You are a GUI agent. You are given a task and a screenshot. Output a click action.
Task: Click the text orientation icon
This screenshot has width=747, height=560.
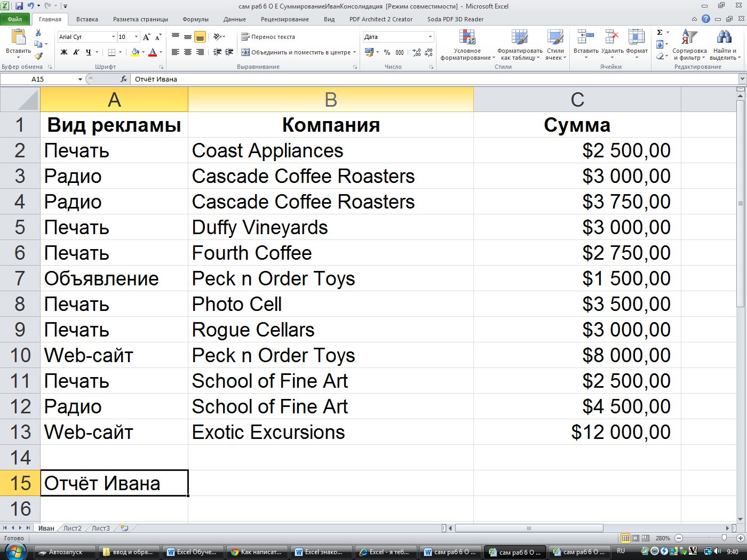[x=218, y=37]
